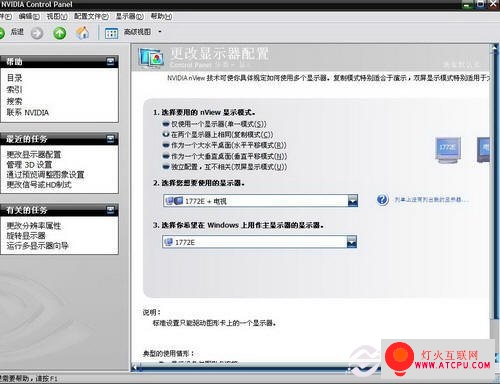Viewport: 500px width, 384px height.
Task: Click the grey Forward arrow icon
Action: [37, 33]
